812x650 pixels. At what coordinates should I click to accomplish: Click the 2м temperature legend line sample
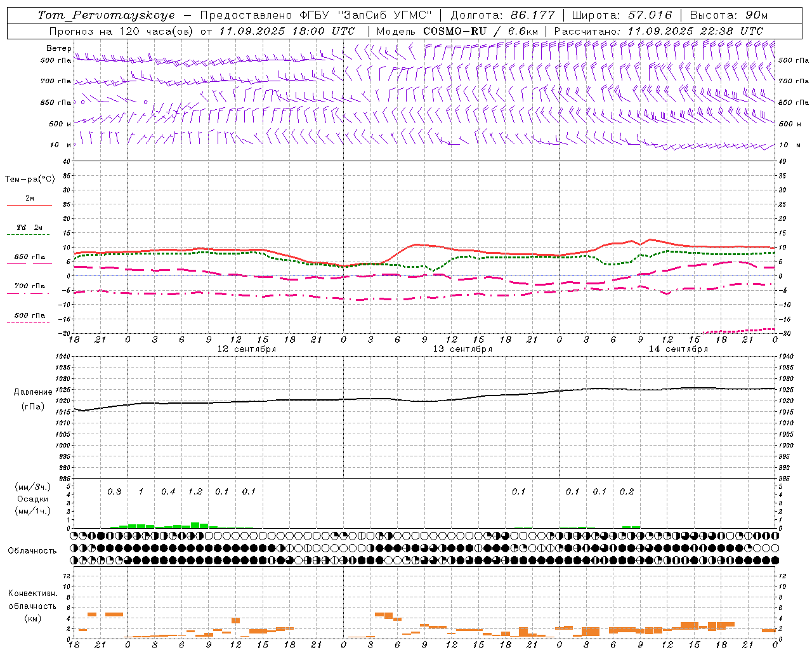pyautogui.click(x=29, y=206)
